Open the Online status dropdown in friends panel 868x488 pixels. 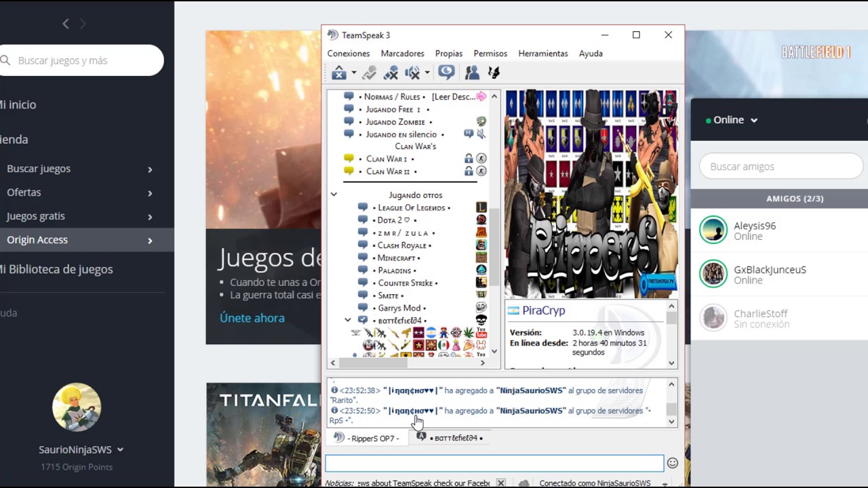point(732,120)
